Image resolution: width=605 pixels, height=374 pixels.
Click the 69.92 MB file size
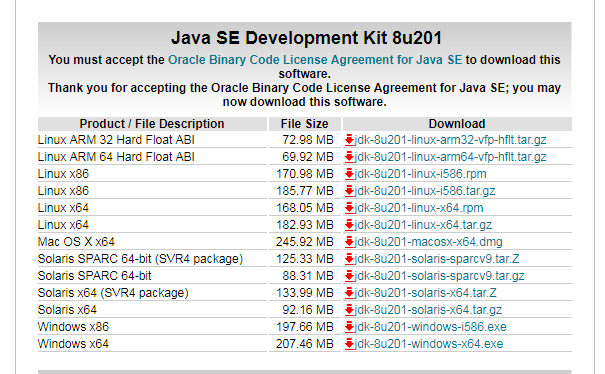(x=308, y=157)
